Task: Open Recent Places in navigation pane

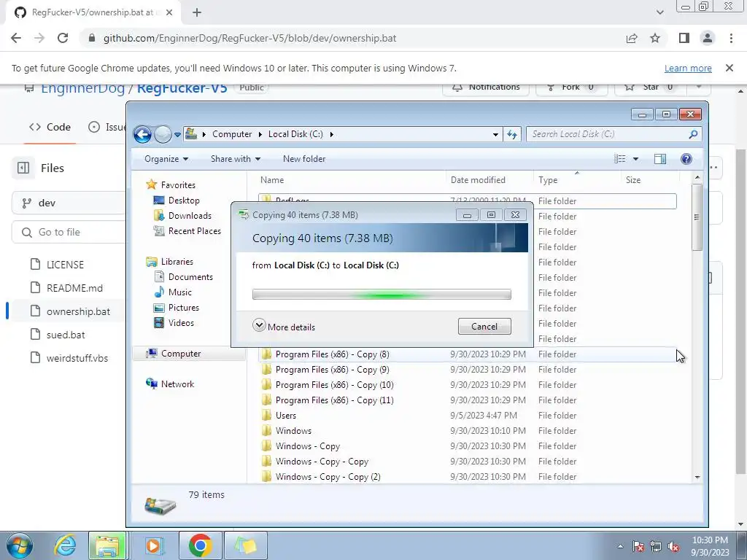Action: point(194,231)
